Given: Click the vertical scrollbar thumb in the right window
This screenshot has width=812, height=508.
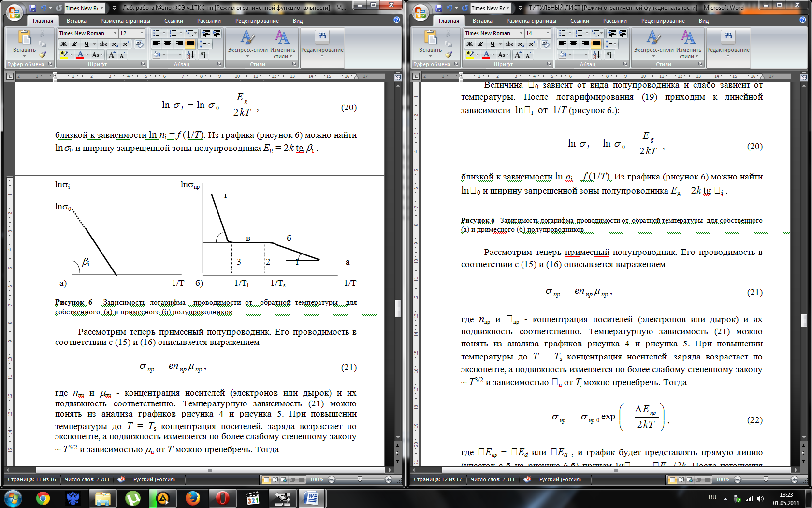Looking at the screenshot, I should coord(804,320).
